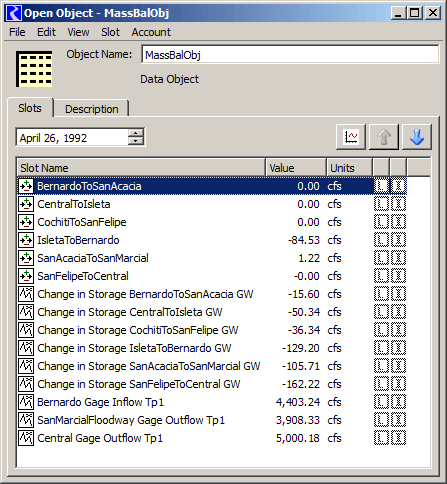The image size is (447, 484).
Task: Click the blue move-down arrow button
Action: 417,137
